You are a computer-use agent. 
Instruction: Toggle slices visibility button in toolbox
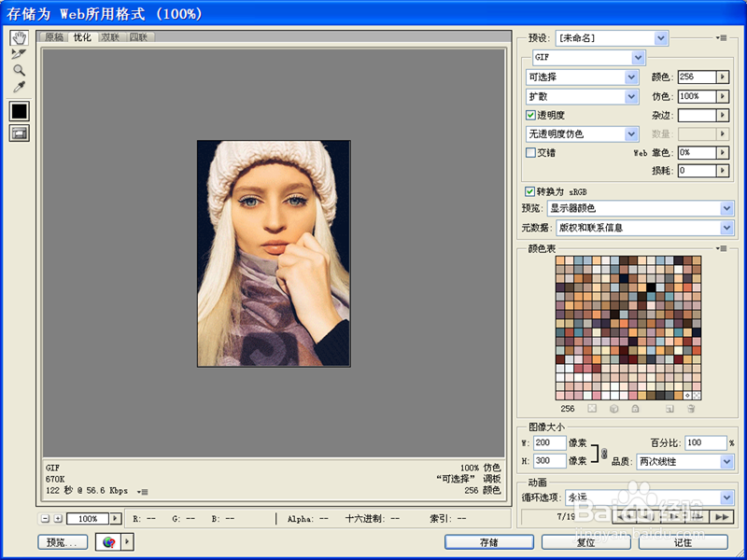point(19,133)
